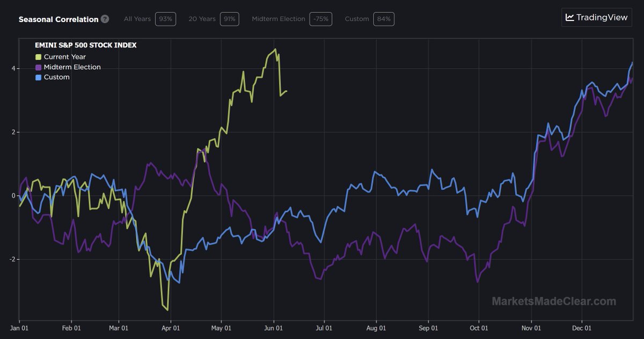Select the Custom label in header
The height and width of the screenshot is (339, 644).
click(357, 19)
